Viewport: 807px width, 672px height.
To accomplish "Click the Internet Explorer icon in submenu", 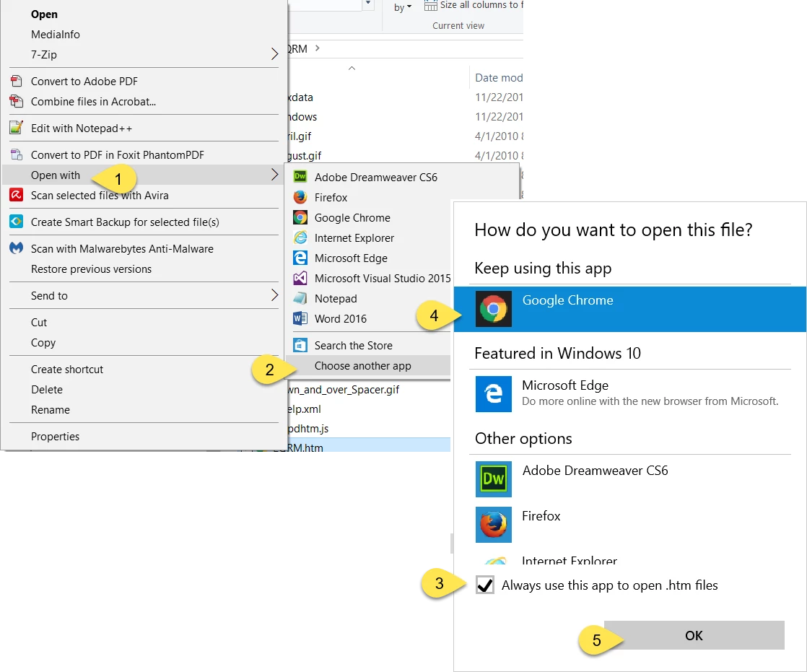I will [300, 237].
